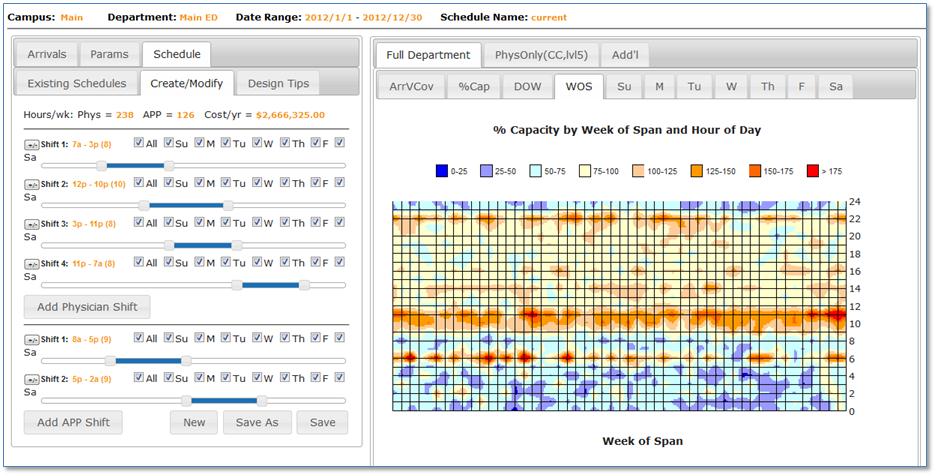Open the Existing Schedules tab

click(77, 84)
